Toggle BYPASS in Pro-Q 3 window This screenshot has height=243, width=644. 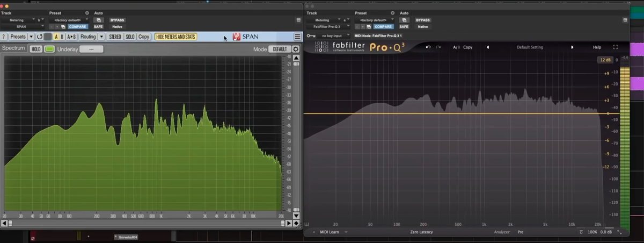tap(423, 20)
